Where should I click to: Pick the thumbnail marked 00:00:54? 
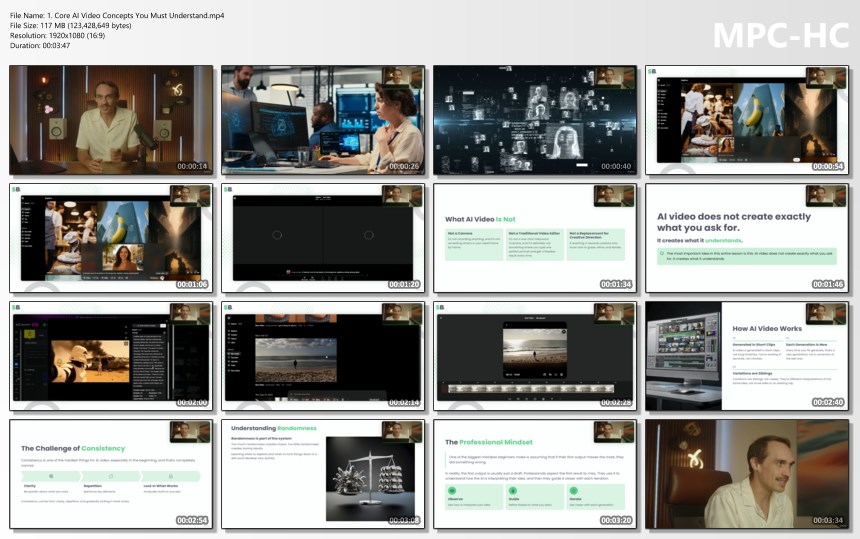(x=747, y=120)
